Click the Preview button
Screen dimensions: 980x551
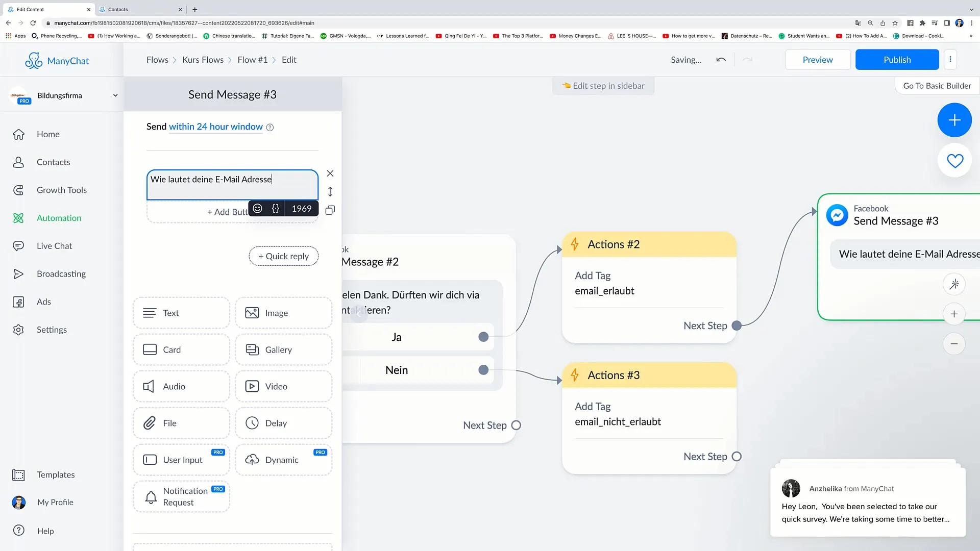pyautogui.click(x=817, y=60)
